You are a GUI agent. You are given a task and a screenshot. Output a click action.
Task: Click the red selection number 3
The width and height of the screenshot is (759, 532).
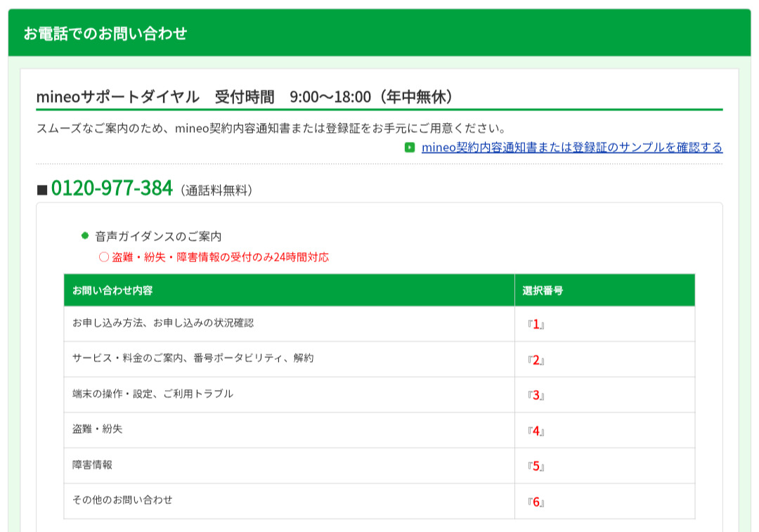(536, 395)
